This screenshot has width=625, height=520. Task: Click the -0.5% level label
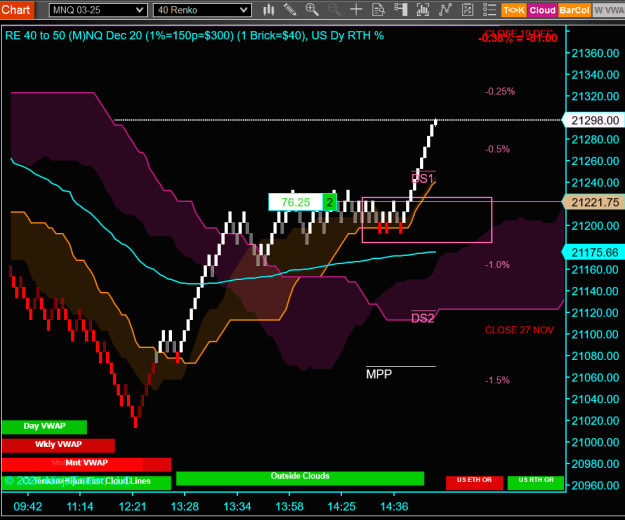click(x=497, y=149)
